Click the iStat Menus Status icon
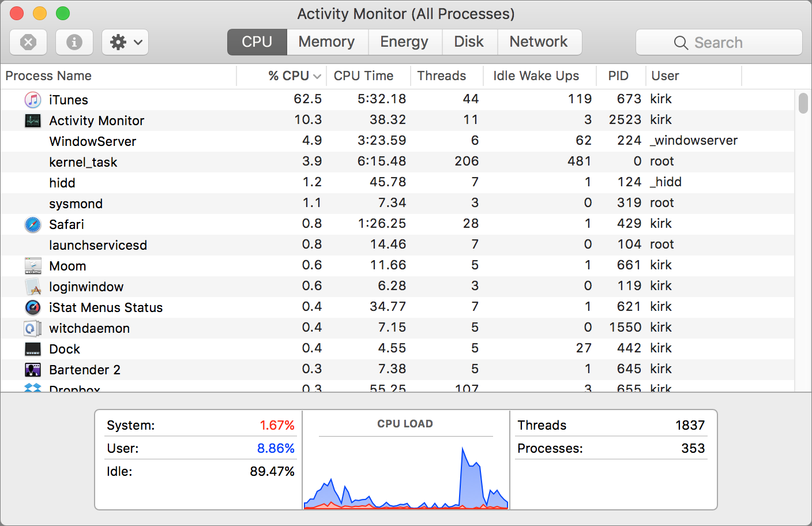812x526 pixels. 33,307
